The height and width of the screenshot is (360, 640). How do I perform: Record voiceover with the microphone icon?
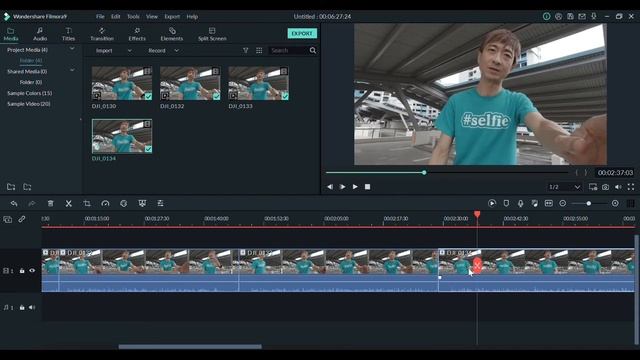click(x=520, y=203)
